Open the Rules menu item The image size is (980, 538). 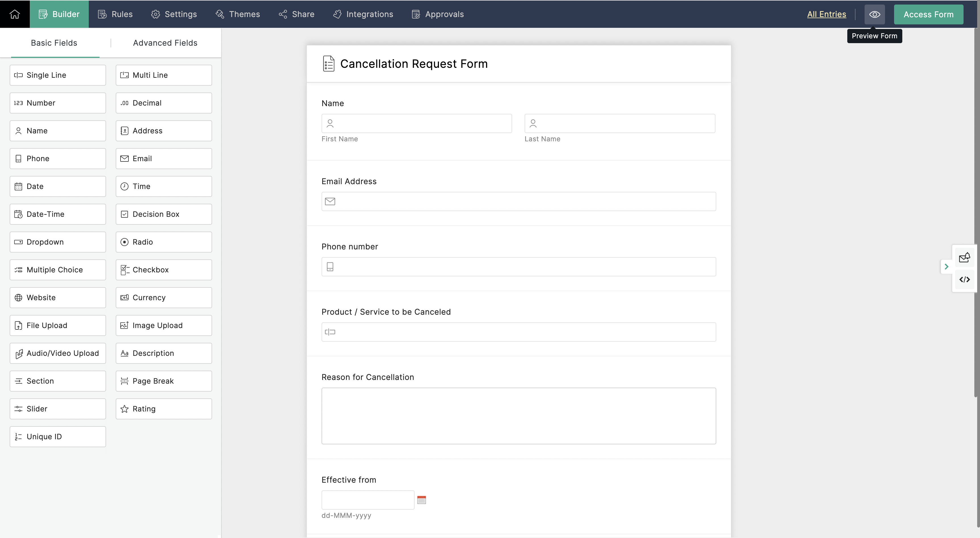[115, 14]
